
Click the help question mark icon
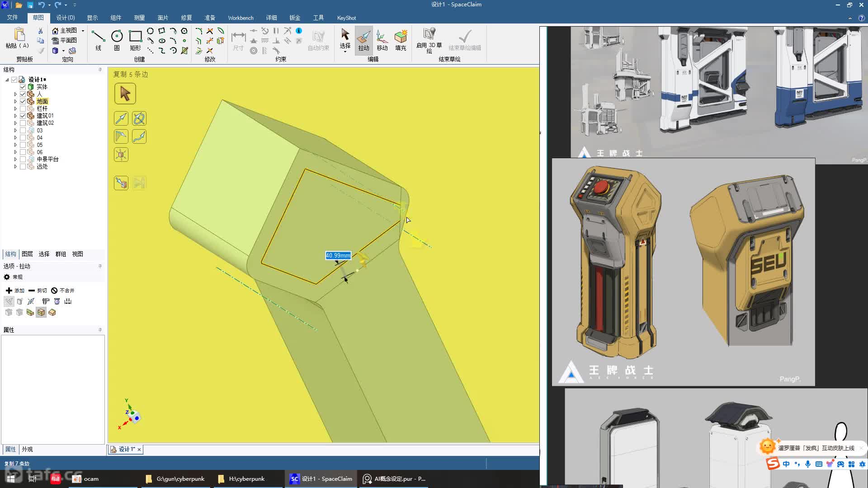click(861, 18)
